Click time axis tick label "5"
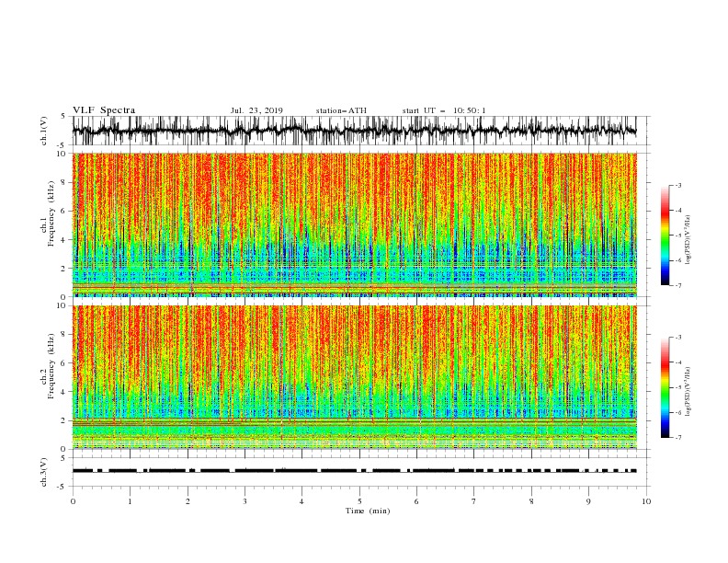 [x=359, y=501]
